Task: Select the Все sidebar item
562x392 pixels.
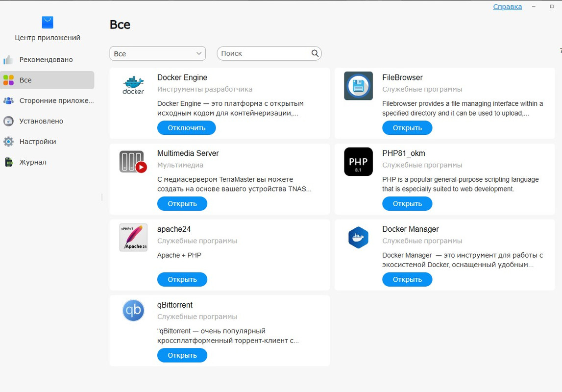Action: pyautogui.click(x=47, y=80)
